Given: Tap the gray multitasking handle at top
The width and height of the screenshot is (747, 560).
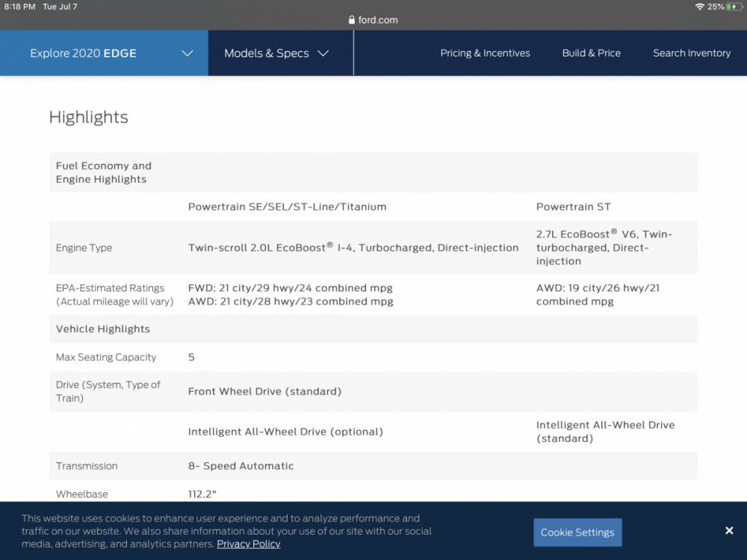Looking at the screenshot, I should click(373, 4).
